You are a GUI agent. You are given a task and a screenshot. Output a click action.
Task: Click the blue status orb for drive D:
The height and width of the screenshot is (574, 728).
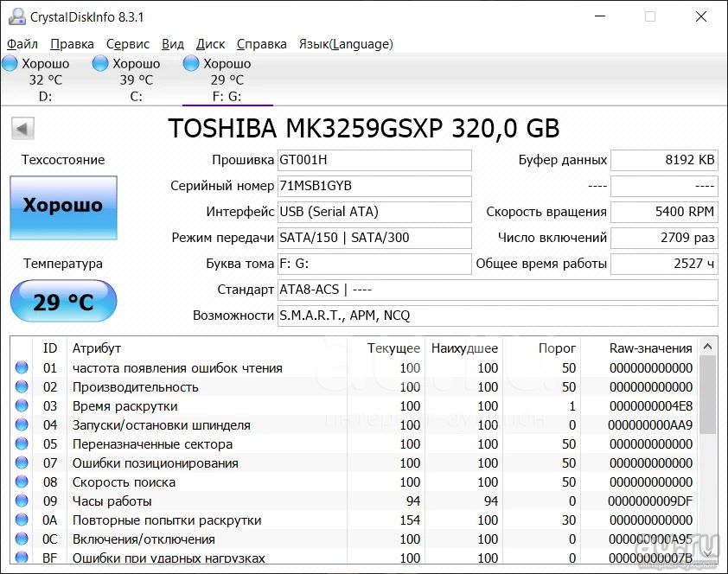(10, 64)
